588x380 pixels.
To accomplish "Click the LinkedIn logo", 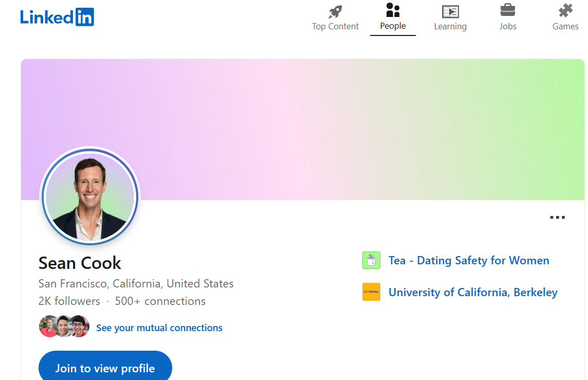I will pyautogui.click(x=57, y=17).
